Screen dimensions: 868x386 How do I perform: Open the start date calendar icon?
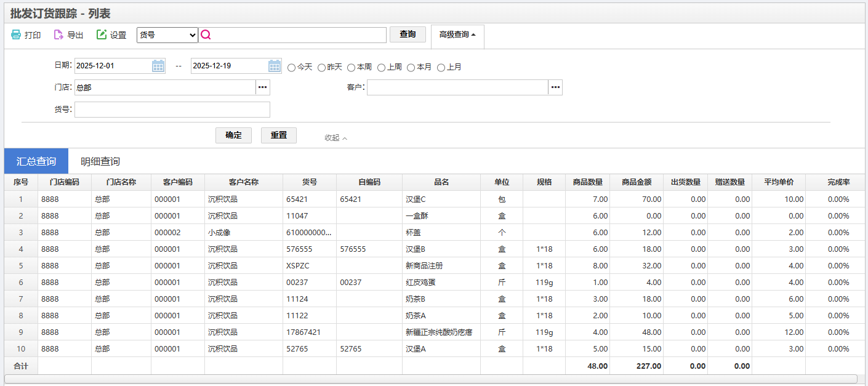coord(158,66)
